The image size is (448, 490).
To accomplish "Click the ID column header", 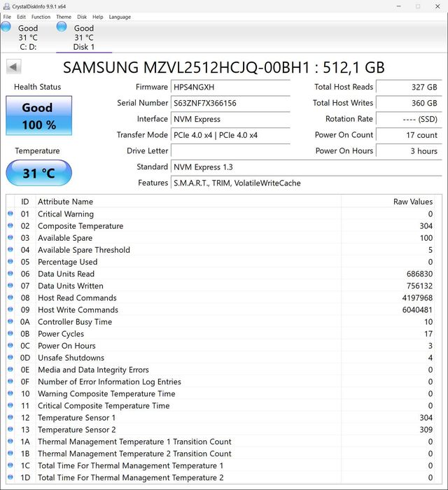I will (x=25, y=202).
